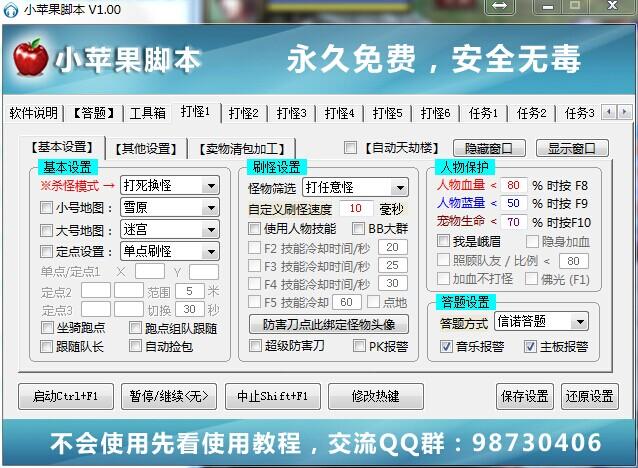Check BB大群 option

[358, 228]
